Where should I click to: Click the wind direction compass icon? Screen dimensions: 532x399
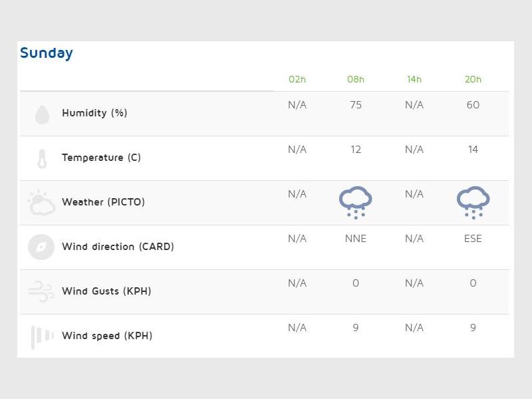pos(41,247)
